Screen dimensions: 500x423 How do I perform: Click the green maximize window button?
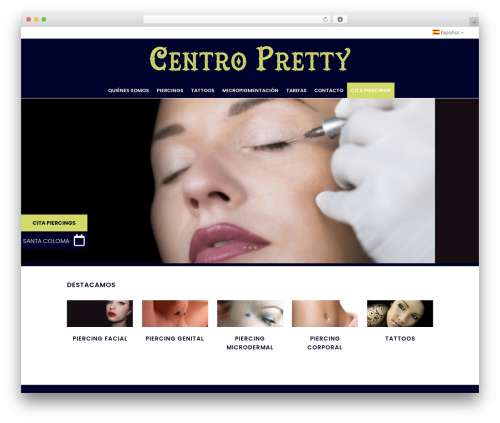coord(44,19)
